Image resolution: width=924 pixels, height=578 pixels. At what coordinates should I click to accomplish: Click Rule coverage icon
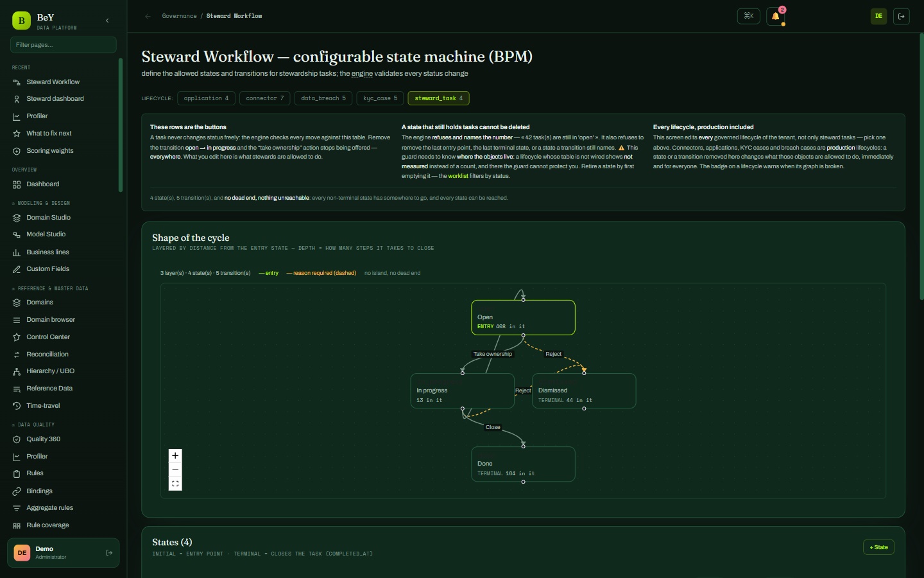click(x=17, y=525)
